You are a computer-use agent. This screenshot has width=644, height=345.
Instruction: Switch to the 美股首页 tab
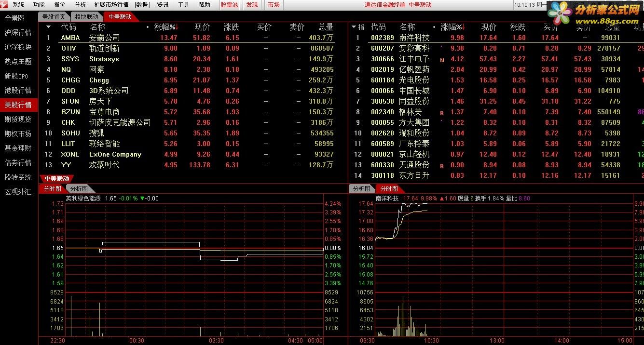pyautogui.click(x=54, y=16)
